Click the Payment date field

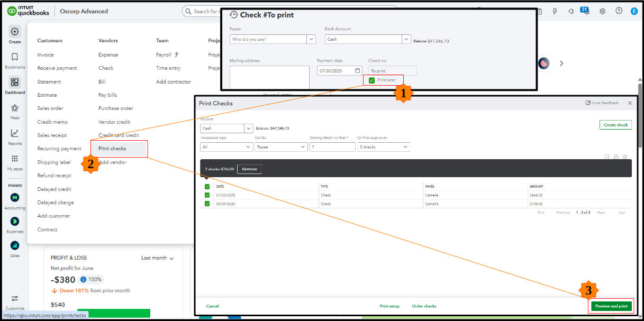tap(340, 70)
